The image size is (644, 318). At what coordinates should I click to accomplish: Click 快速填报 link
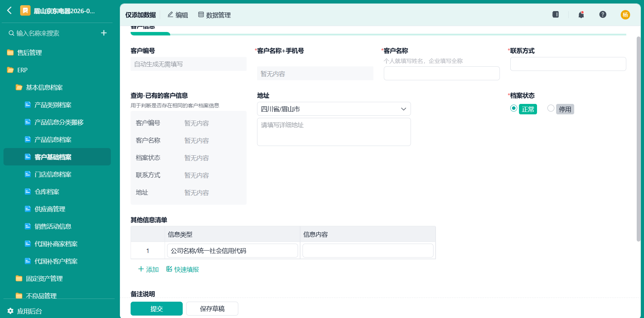(183, 269)
